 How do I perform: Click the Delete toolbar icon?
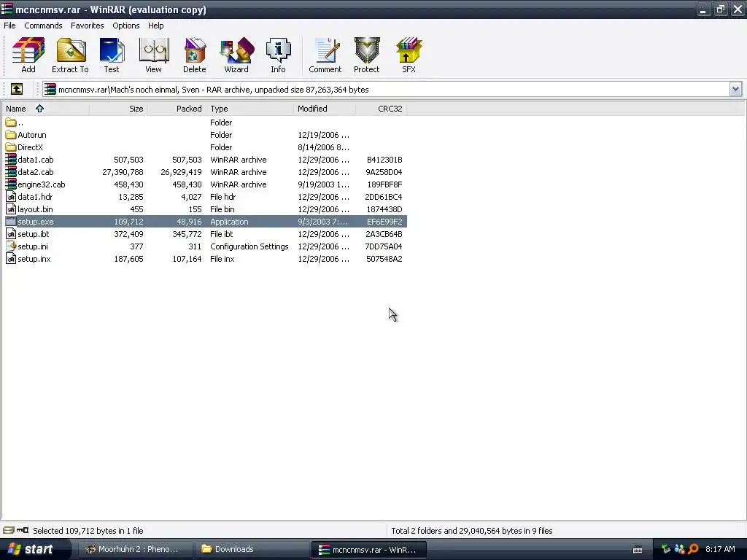click(194, 55)
